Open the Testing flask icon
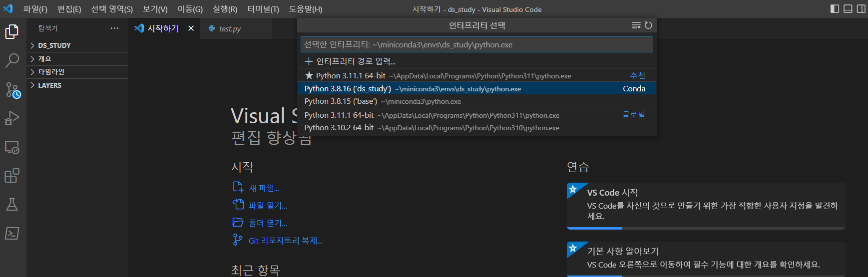The width and height of the screenshot is (868, 277). (12, 205)
